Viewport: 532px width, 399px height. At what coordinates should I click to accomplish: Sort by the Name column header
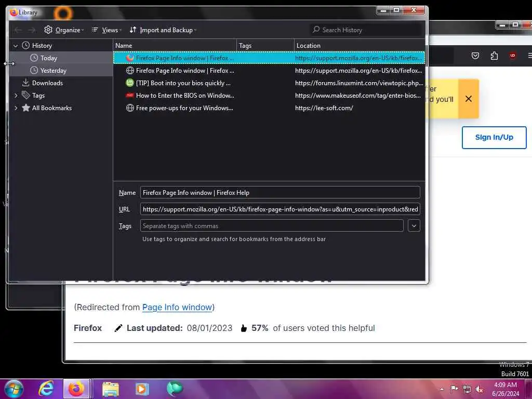pyautogui.click(x=175, y=46)
